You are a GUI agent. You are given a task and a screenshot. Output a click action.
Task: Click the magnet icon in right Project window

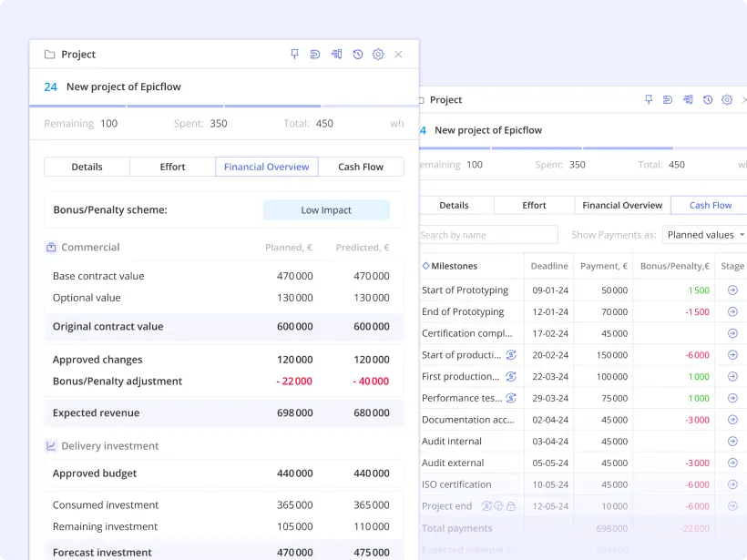click(668, 99)
